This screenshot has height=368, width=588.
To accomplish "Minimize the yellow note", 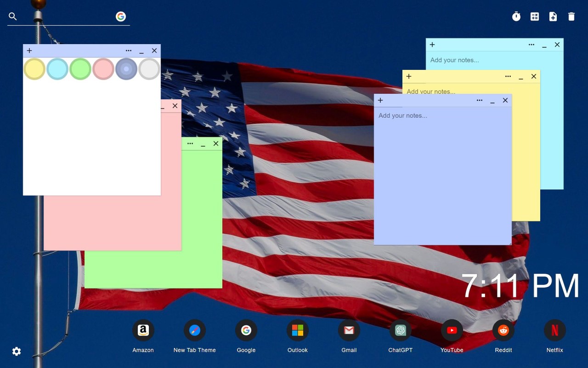I will click(x=521, y=77).
